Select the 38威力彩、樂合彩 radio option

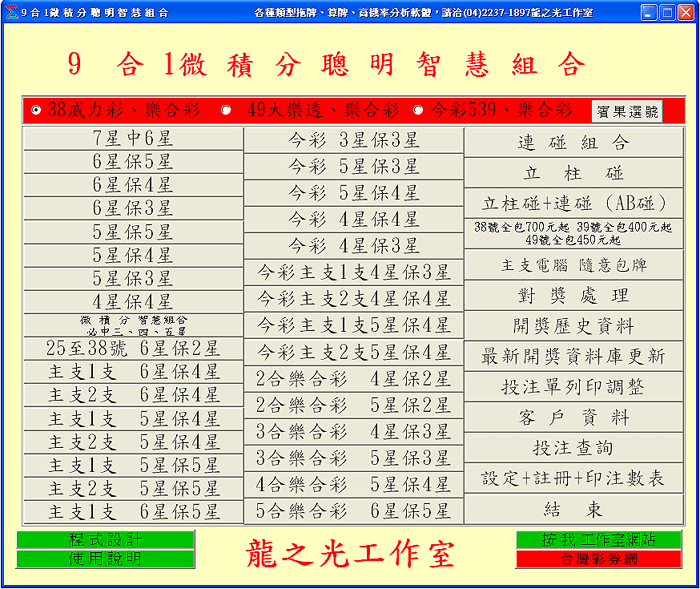click(37, 110)
